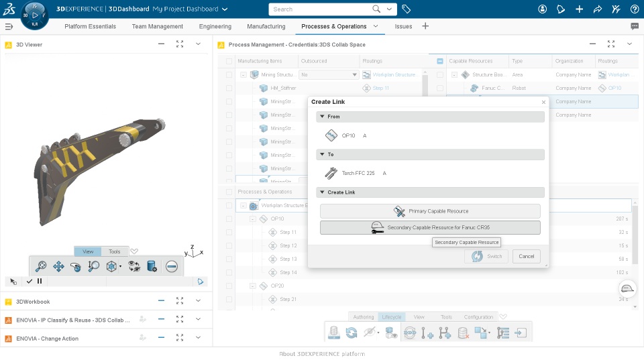Click the export arrow toolbar icon

521,333
